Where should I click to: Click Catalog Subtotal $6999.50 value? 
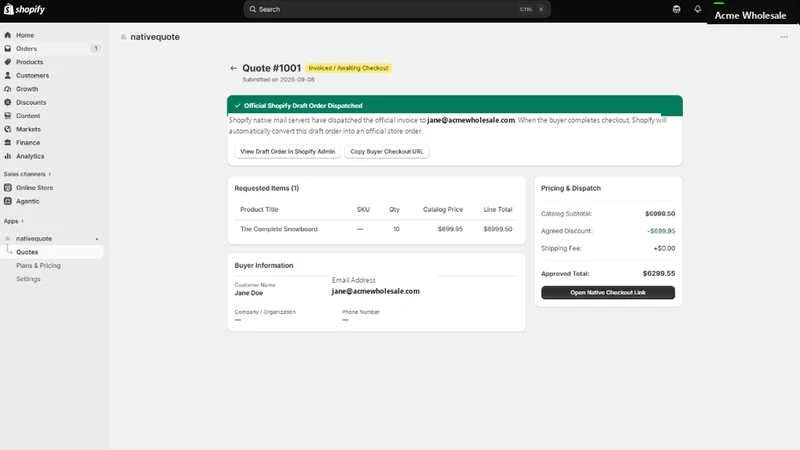point(660,214)
